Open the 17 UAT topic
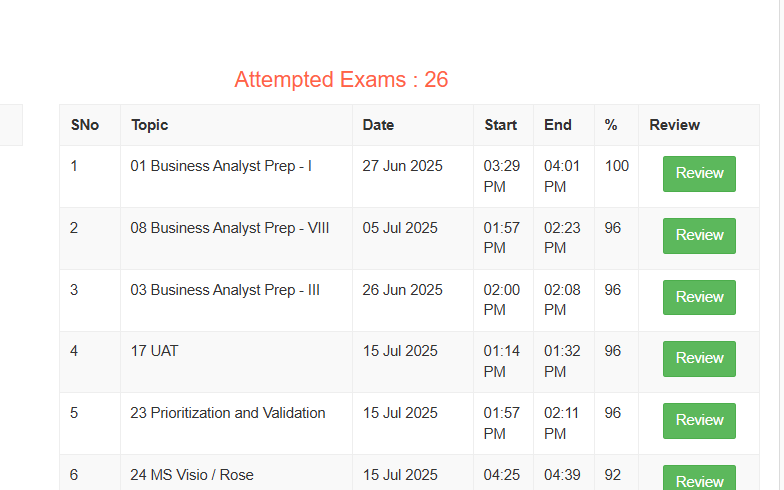784x490 pixels. (154, 351)
